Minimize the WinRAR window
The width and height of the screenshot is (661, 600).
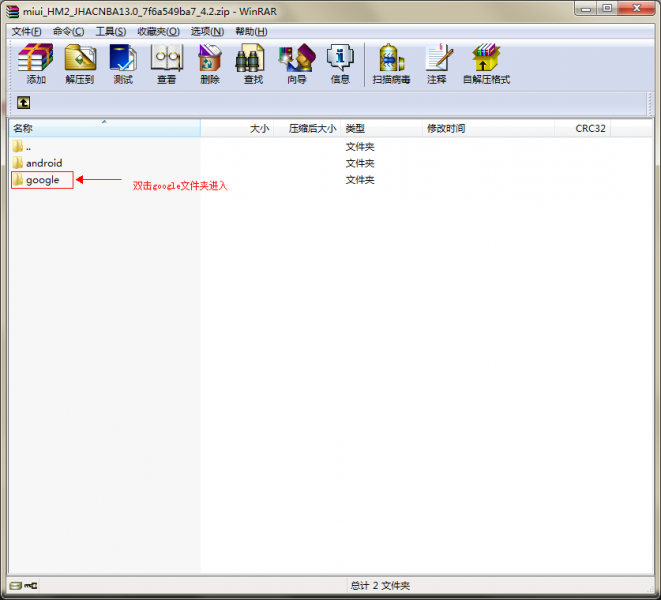[x=586, y=8]
